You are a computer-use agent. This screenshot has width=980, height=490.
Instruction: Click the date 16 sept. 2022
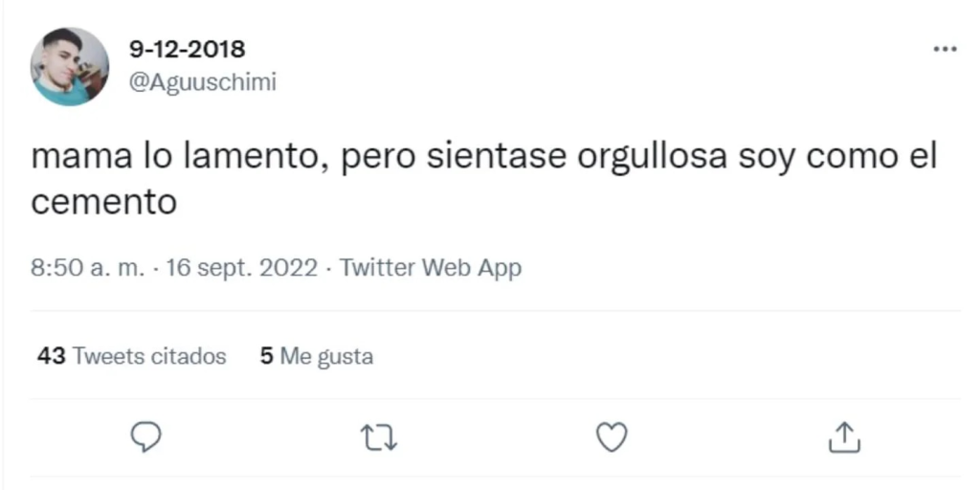(241, 268)
